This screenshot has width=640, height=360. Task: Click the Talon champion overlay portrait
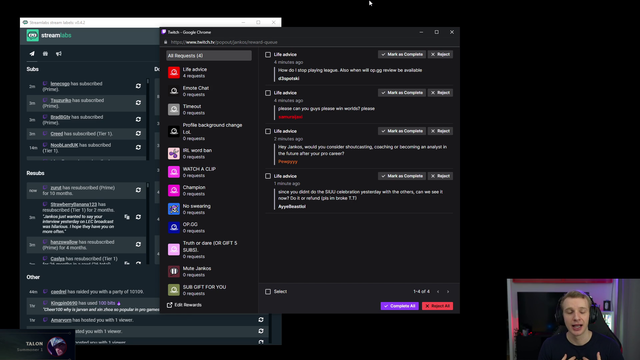(x=57, y=346)
